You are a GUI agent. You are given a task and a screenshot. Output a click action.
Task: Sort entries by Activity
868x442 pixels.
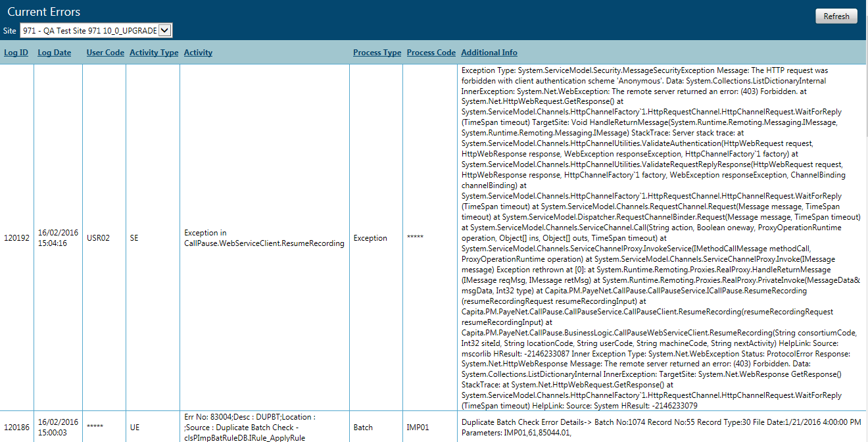198,52
